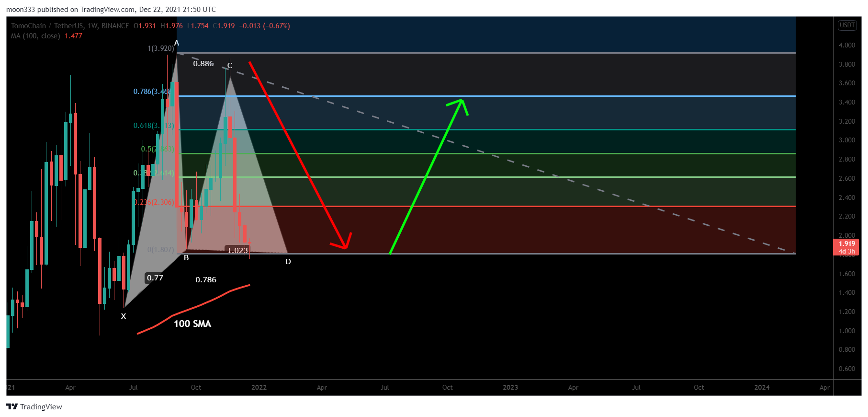Click the X point label of the pattern
The height and width of the screenshot is (417, 868).
point(124,316)
